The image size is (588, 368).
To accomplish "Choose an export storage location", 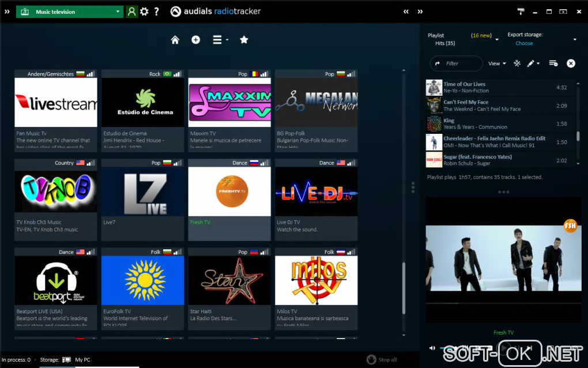I will pyautogui.click(x=524, y=43).
